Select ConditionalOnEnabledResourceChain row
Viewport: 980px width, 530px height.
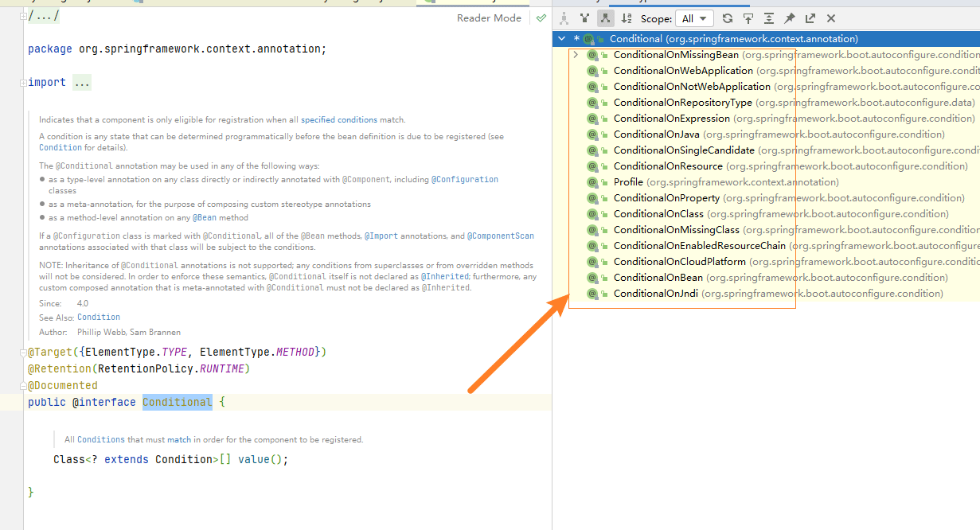coord(766,246)
